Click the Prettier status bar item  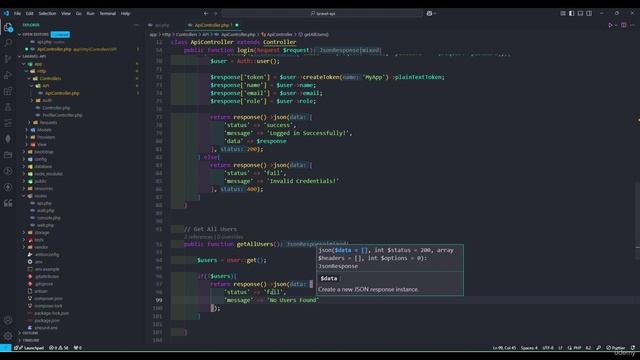click(616, 348)
